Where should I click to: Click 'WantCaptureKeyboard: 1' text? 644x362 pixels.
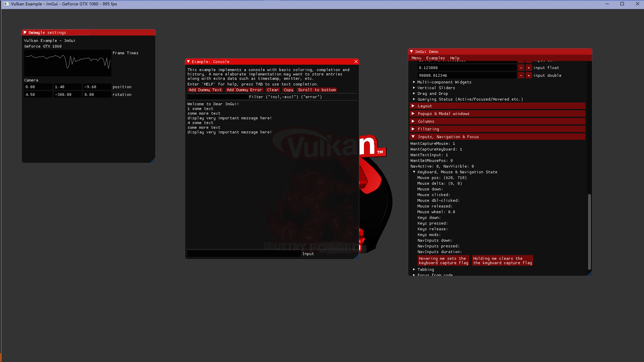tap(436, 149)
